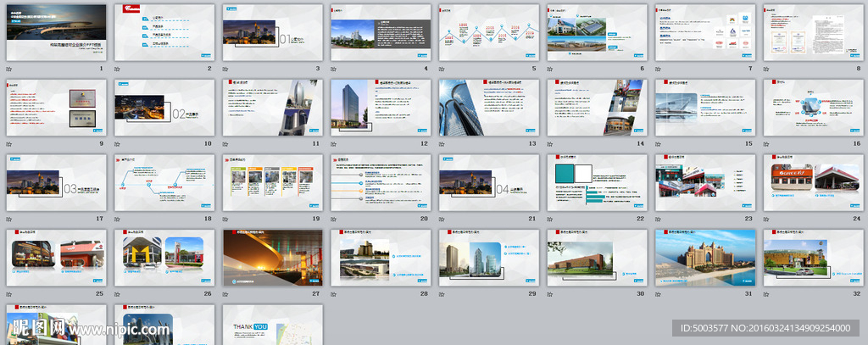Click the animation star icon under slide 19
This screenshot has width=868, height=345.
225,219
